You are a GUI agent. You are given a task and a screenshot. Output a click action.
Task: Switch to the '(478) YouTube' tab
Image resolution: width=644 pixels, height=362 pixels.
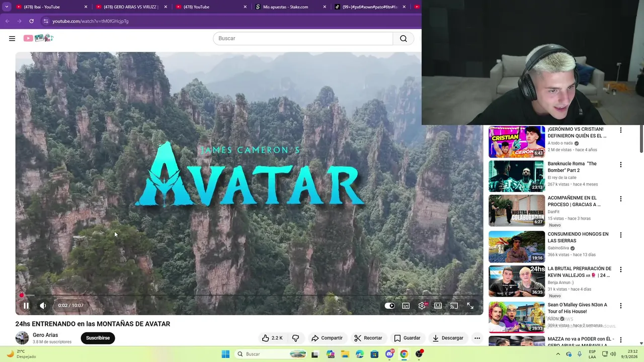click(x=211, y=7)
